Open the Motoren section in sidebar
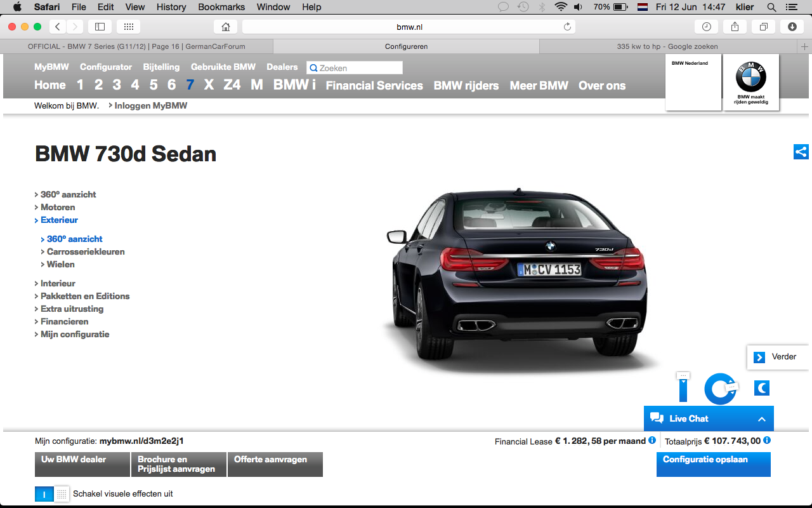This screenshot has width=812, height=508. tap(58, 207)
